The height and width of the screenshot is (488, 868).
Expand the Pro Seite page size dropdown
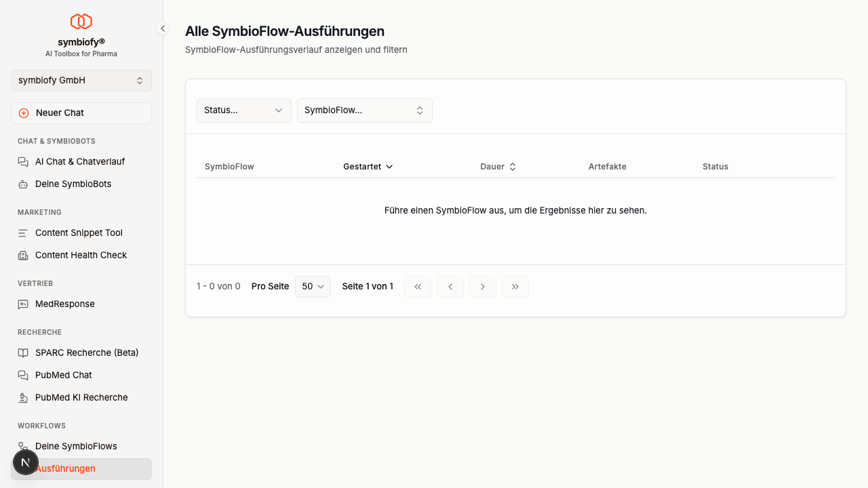313,287
